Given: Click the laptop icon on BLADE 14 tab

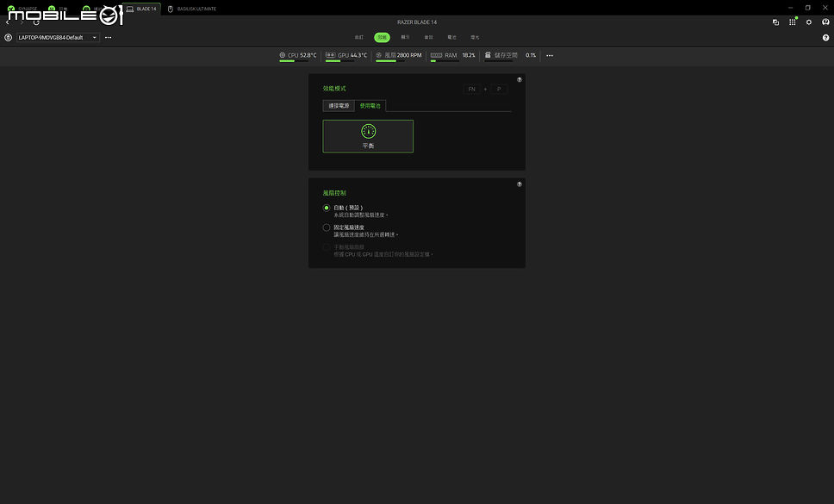Looking at the screenshot, I should [130, 9].
